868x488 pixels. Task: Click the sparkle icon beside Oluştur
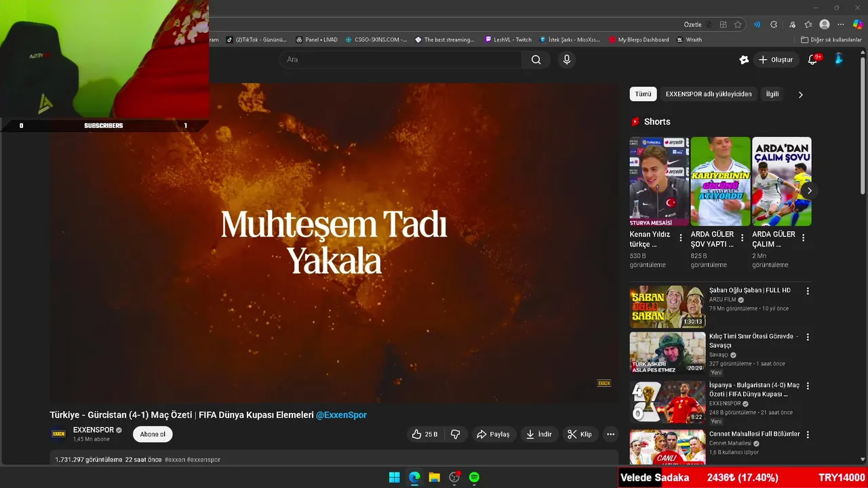tap(744, 60)
